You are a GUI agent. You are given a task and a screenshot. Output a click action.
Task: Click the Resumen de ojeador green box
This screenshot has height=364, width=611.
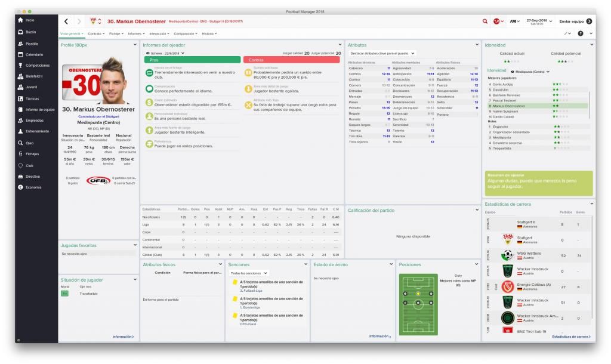pos(539,183)
